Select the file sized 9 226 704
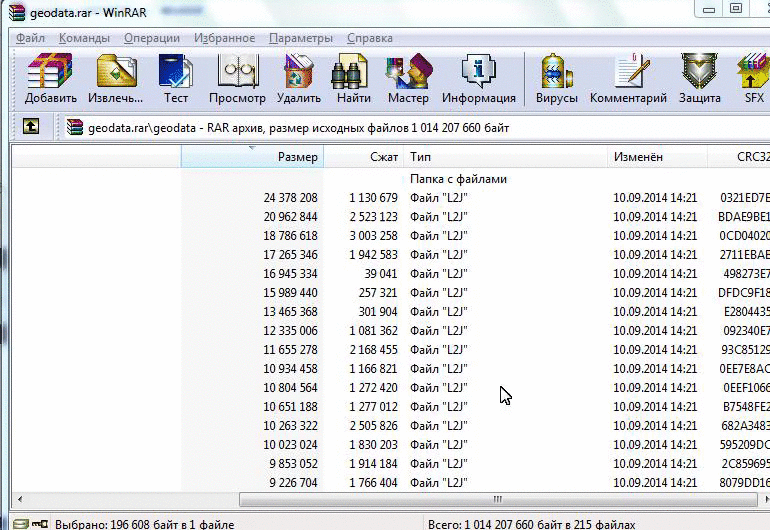 (x=391, y=482)
